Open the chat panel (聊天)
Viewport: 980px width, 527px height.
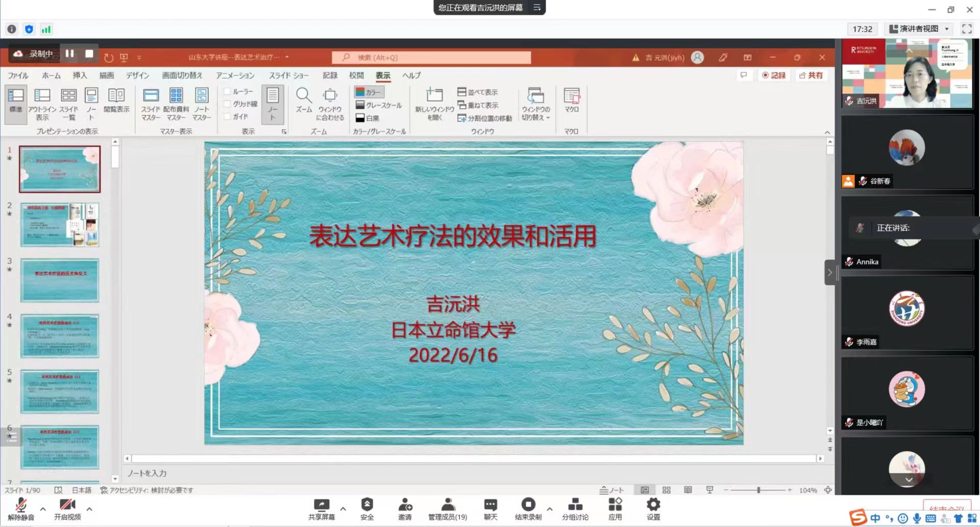pyautogui.click(x=490, y=509)
